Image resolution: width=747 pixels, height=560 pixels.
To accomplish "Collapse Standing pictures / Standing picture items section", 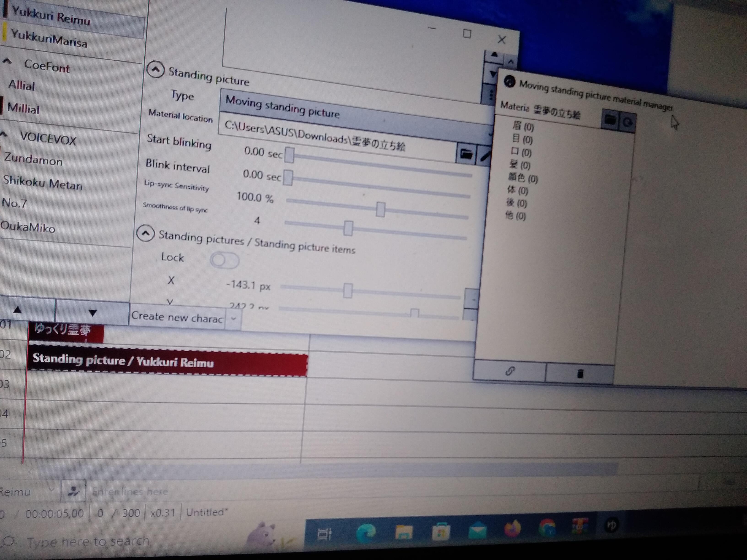I will tap(146, 233).
